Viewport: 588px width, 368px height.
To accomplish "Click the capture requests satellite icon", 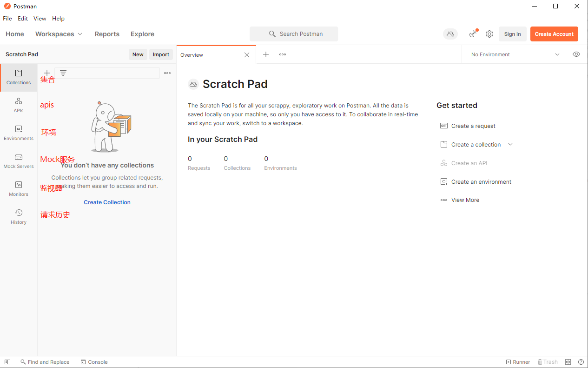I will click(473, 34).
